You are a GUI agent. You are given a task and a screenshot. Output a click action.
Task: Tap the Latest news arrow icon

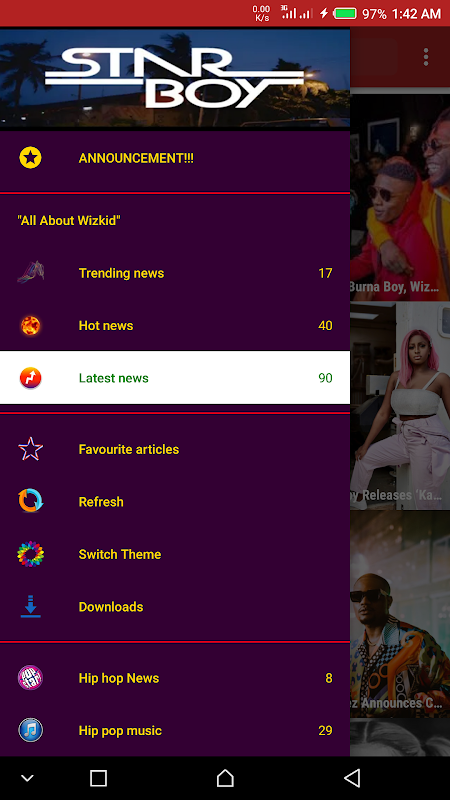(x=31, y=378)
